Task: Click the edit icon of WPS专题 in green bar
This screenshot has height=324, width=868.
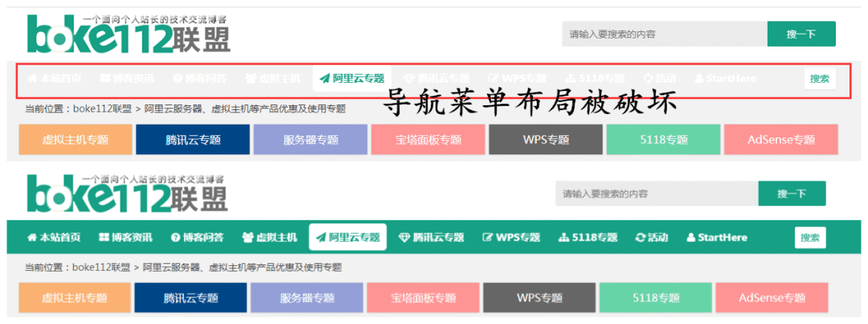Action: click(489, 238)
